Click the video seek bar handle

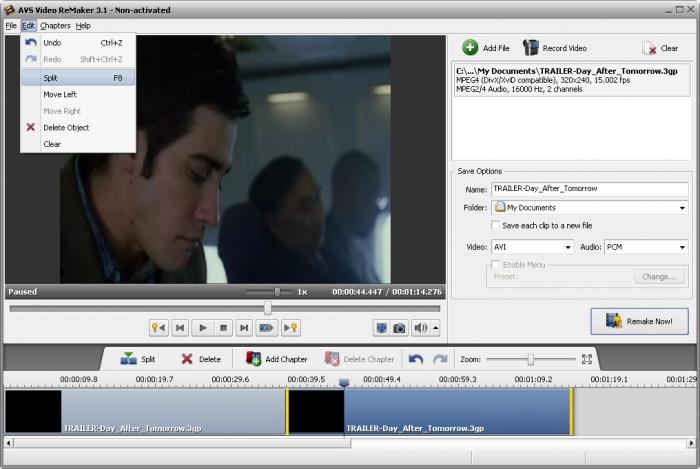click(267, 308)
